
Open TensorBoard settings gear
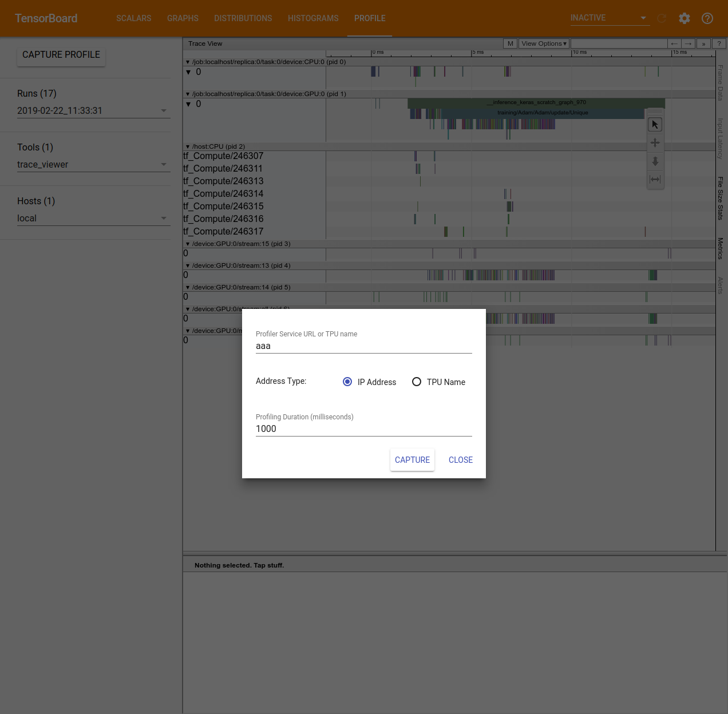685,18
